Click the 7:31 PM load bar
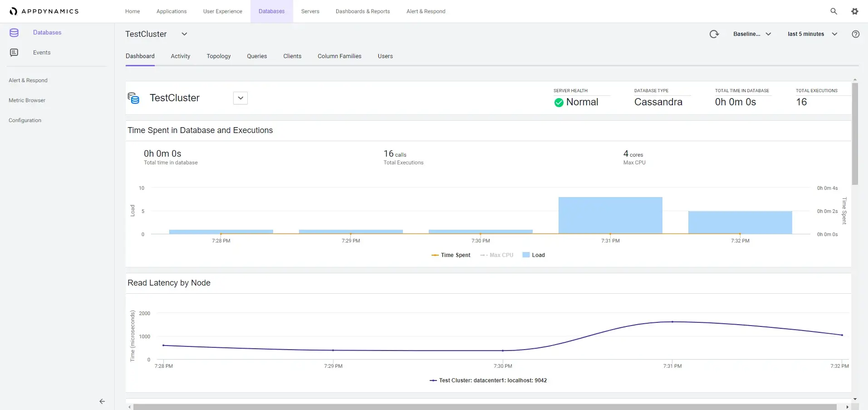Screen dimensions: 868x410 610,216
